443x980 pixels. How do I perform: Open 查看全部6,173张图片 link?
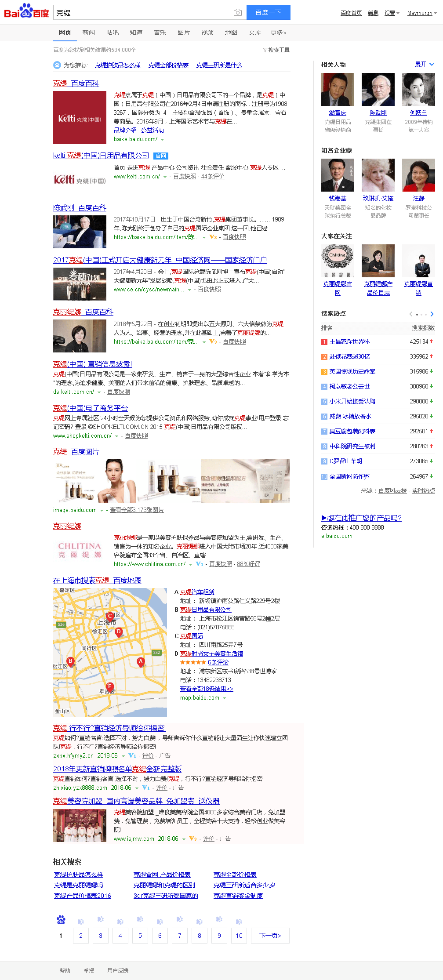(x=137, y=510)
